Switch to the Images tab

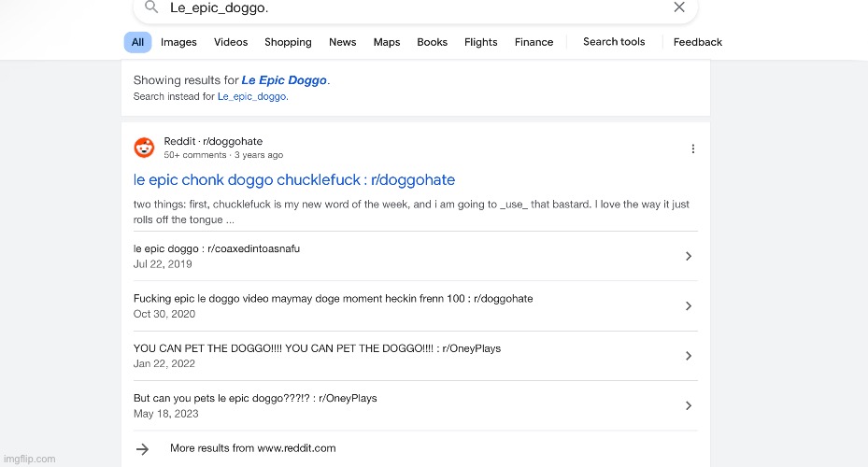tap(178, 42)
